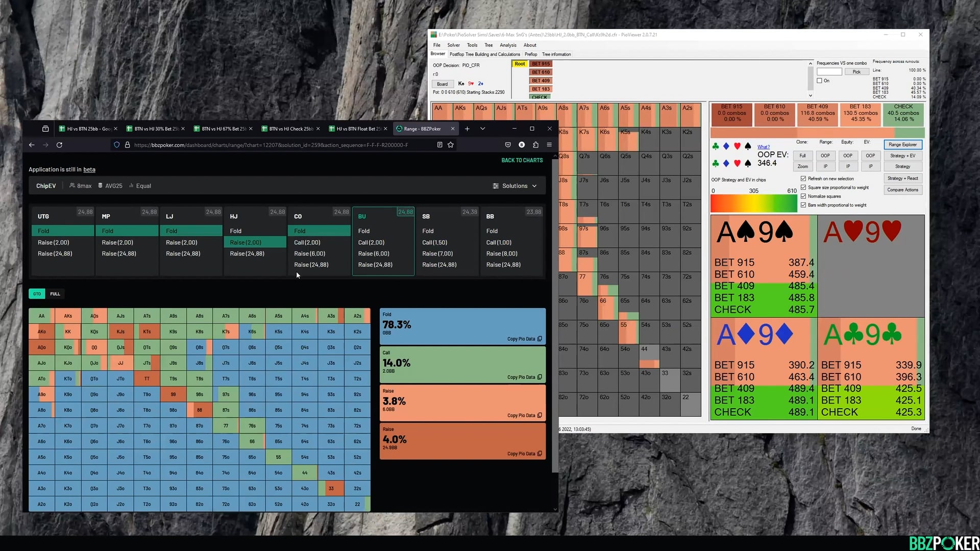Click the Firefox tracking protection shield icon
The width and height of the screenshot is (980, 551).
click(117, 145)
